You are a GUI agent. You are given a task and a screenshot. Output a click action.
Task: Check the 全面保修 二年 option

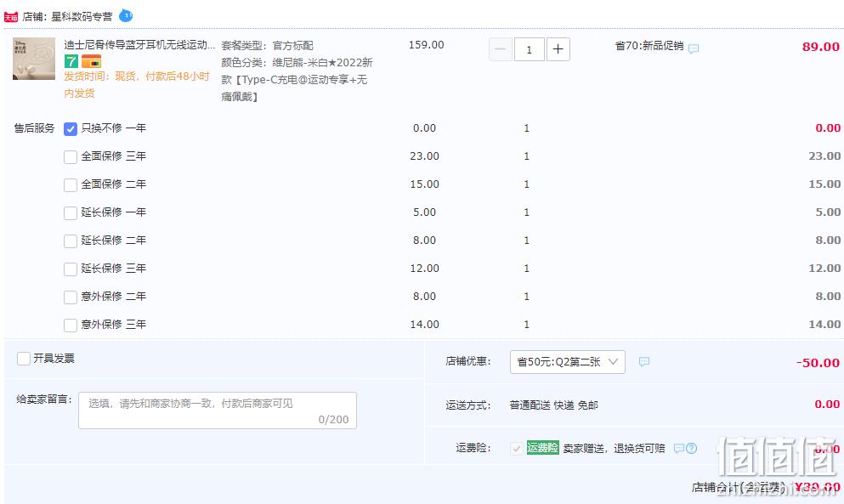click(x=71, y=184)
